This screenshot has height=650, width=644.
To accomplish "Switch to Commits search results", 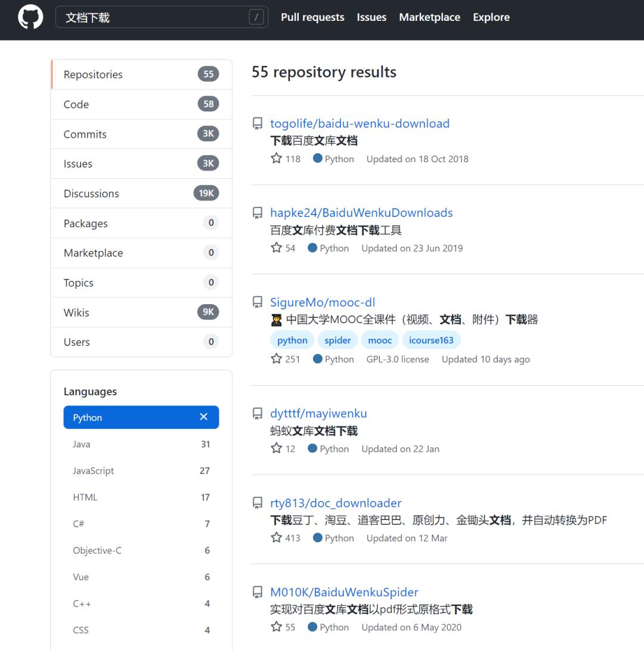I will (x=85, y=134).
